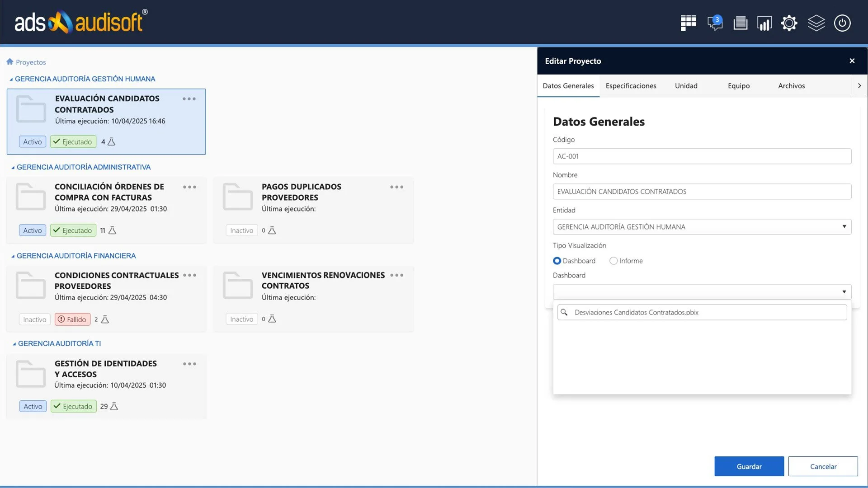Switch to the Especificaciones tab
Screen dimensions: 868x488
coord(631,86)
